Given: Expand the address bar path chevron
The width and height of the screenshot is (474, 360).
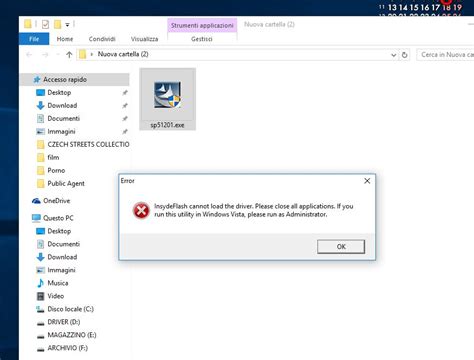Looking at the screenshot, I should click(91, 54).
